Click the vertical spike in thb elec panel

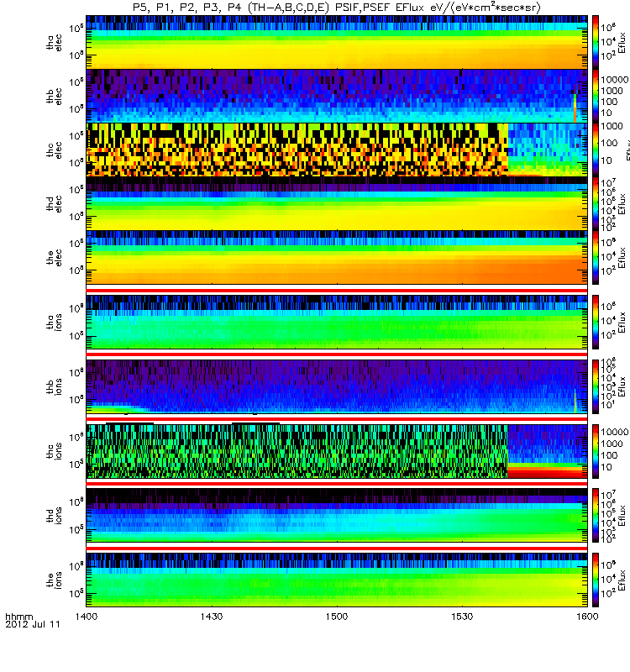coord(575,108)
